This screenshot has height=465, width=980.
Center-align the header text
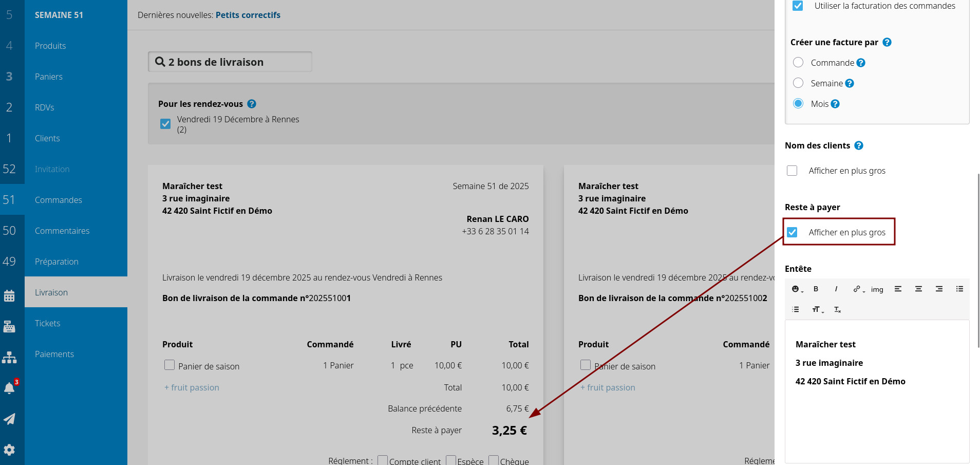918,289
